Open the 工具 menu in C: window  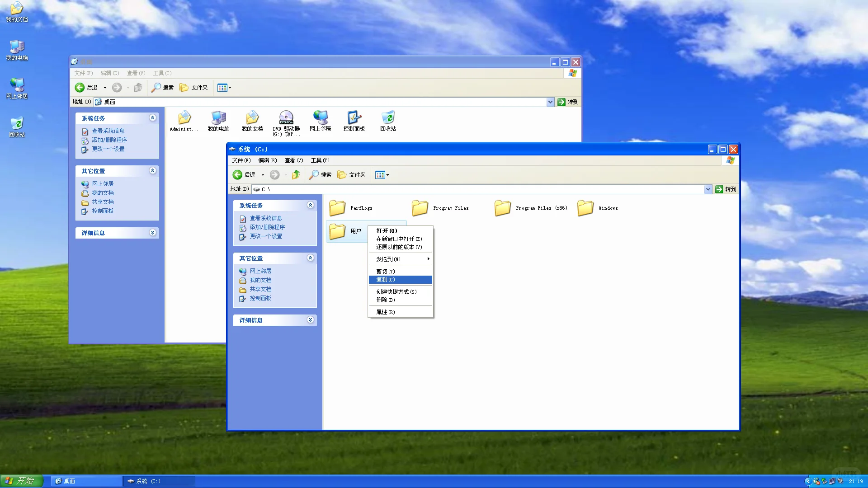321,160
